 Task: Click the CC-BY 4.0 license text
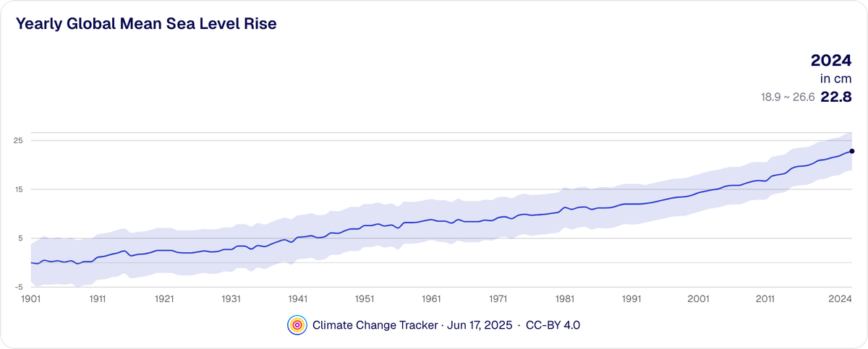553,325
